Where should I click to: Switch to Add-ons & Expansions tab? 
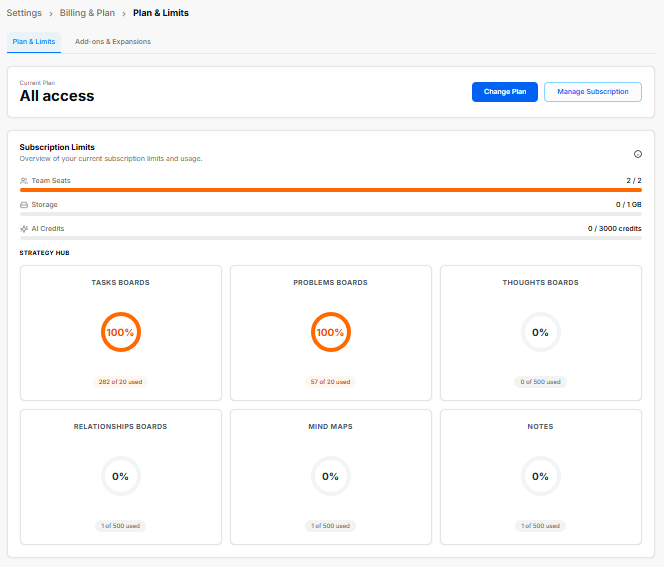113,41
